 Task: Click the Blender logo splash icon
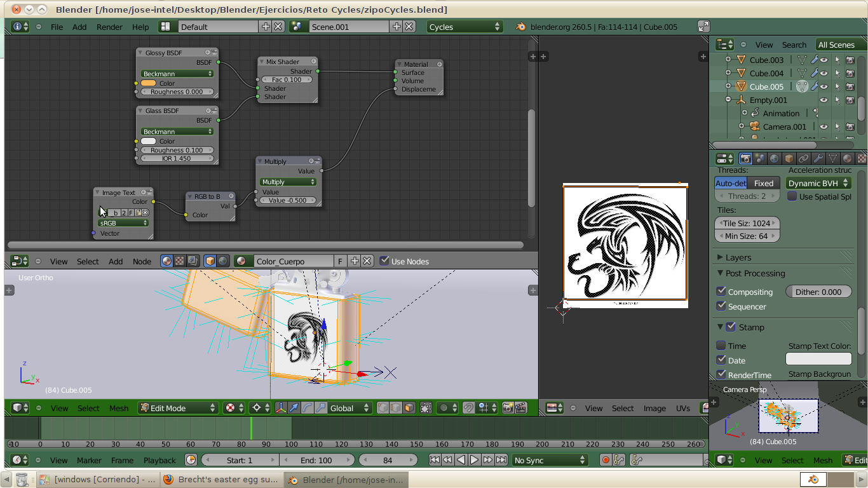click(x=521, y=27)
